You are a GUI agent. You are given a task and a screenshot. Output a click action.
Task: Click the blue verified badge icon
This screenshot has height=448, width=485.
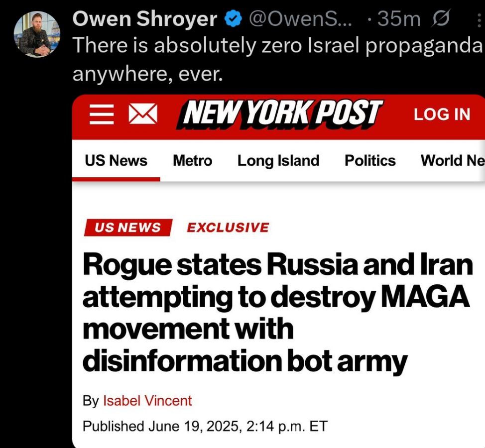pyautogui.click(x=233, y=18)
